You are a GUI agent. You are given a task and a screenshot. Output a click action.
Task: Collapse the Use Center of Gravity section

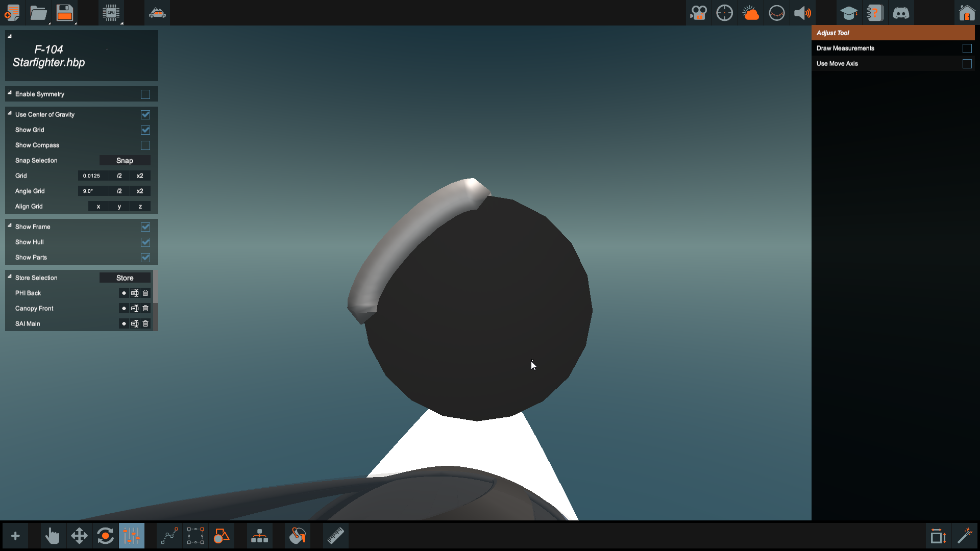(x=10, y=113)
